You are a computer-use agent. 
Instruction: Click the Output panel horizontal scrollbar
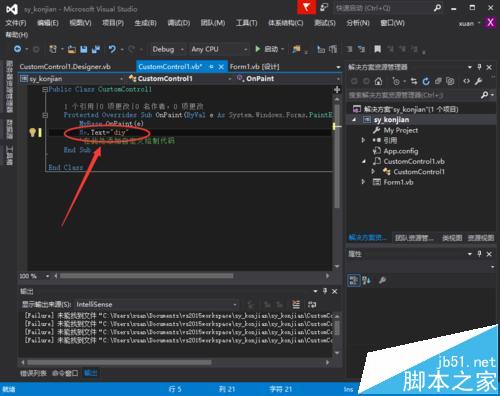(119, 362)
